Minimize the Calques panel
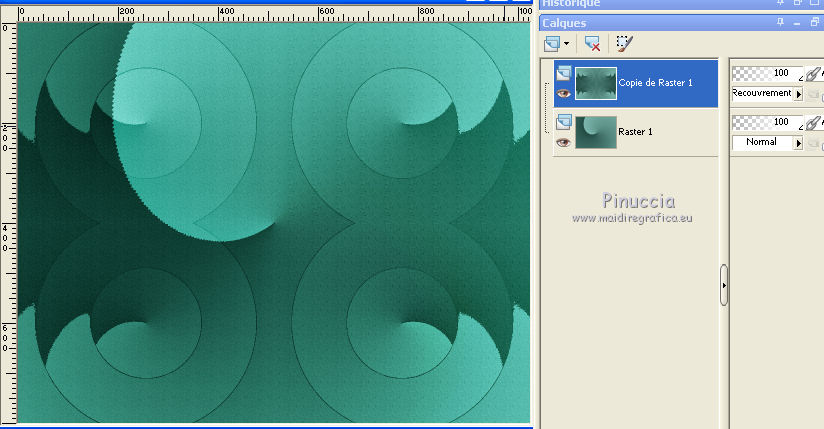 click(x=797, y=22)
